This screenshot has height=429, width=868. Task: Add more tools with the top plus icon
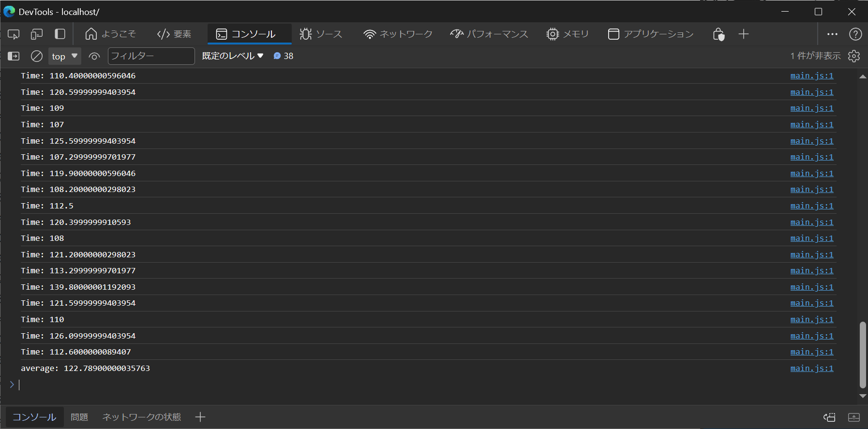[744, 34]
